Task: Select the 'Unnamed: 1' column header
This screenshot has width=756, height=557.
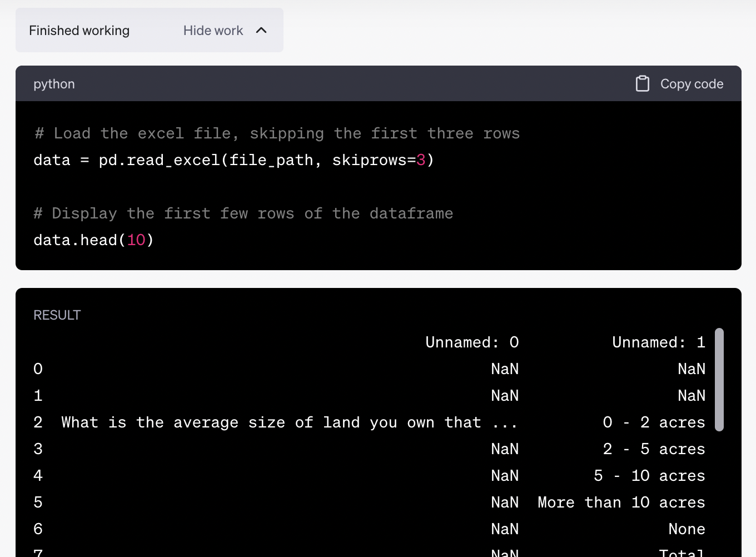Action: click(x=658, y=342)
